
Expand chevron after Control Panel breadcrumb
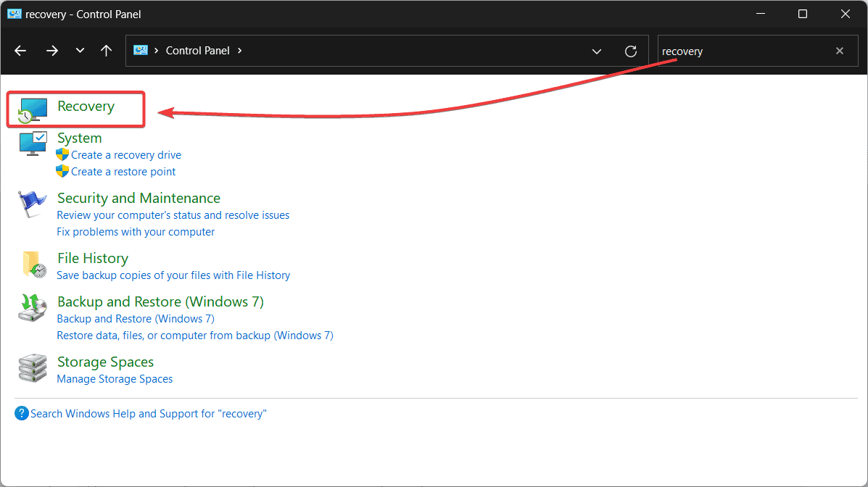(240, 50)
